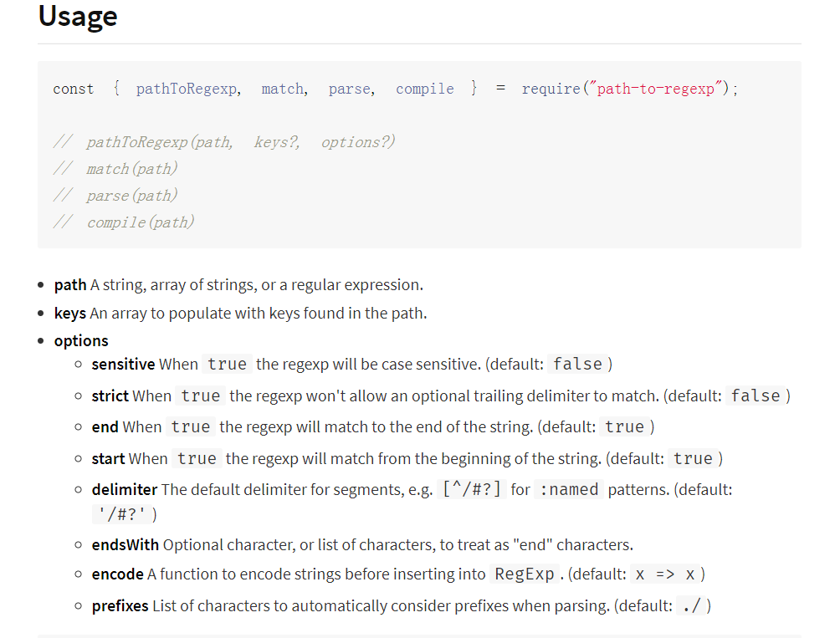Click the bold delimiter option name

coord(125,490)
